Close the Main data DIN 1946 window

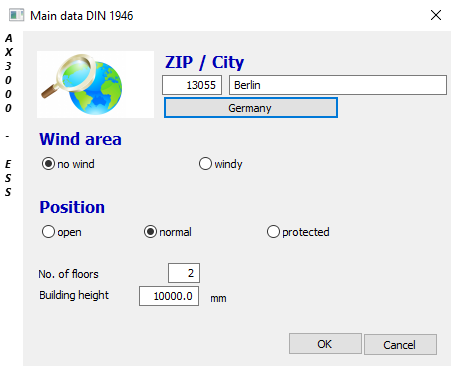(x=436, y=15)
